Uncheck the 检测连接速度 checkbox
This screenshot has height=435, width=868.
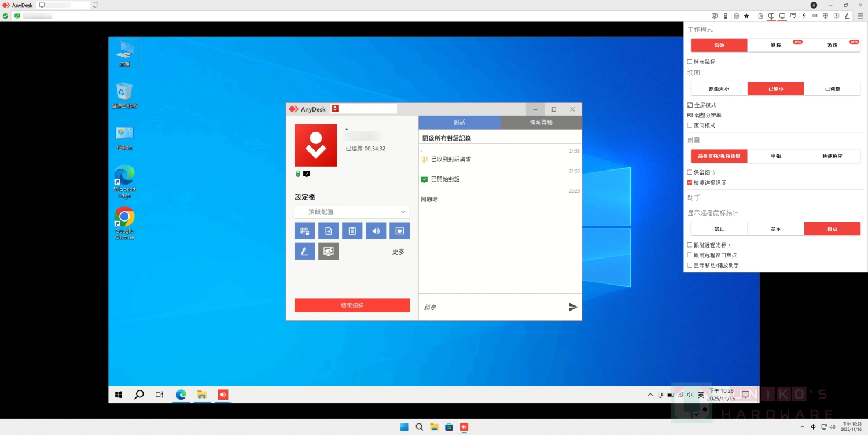click(x=690, y=183)
